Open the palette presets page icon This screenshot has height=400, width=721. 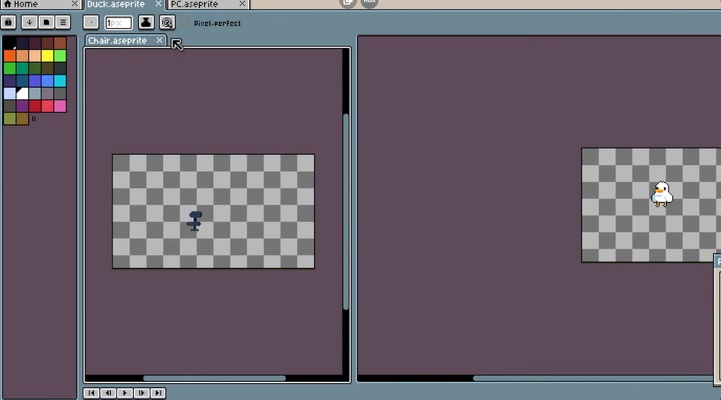coord(46,22)
